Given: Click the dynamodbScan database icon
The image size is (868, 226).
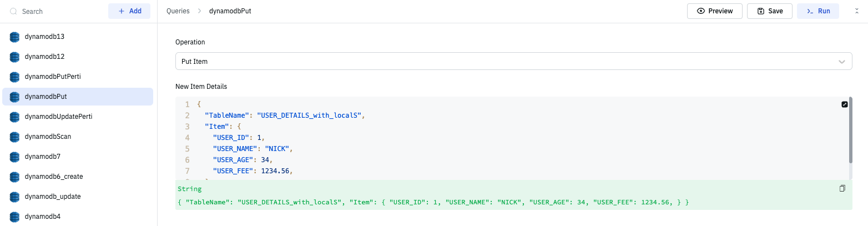Looking at the screenshot, I should [15, 137].
